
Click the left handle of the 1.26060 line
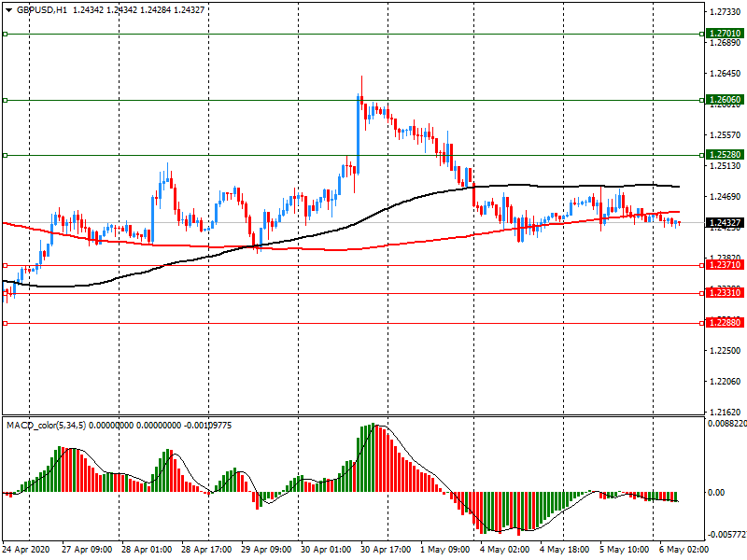coord(6,101)
